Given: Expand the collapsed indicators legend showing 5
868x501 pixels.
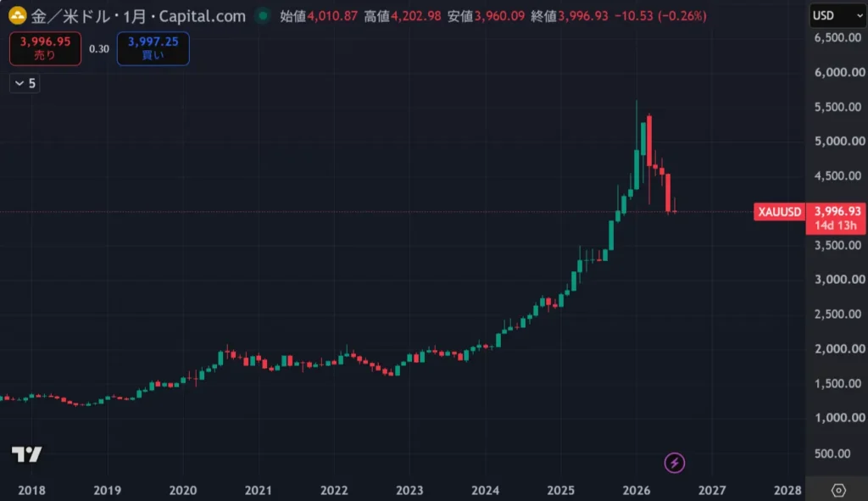Looking at the screenshot, I should 25,84.
